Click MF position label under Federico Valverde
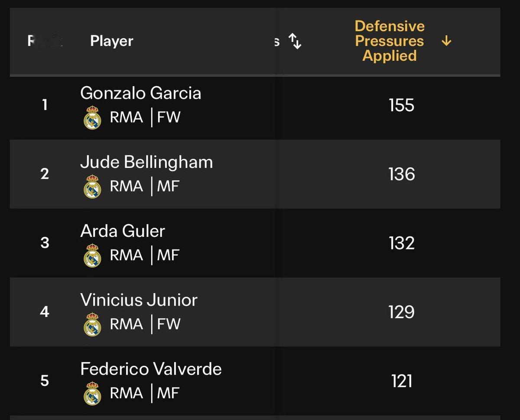 pyautogui.click(x=168, y=393)
